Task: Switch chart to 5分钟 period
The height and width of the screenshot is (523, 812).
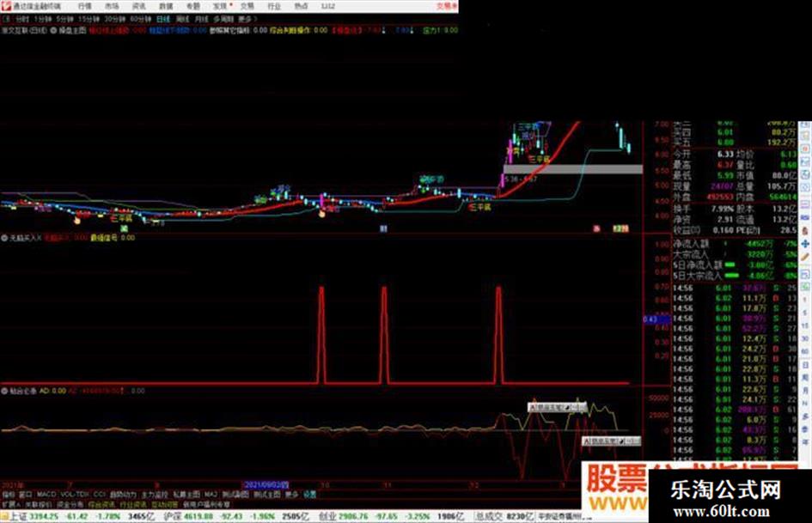Action: click(x=64, y=19)
